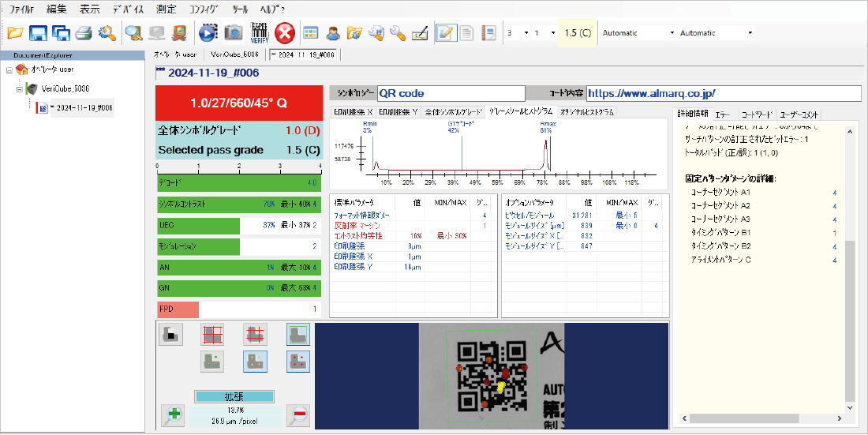The height and width of the screenshot is (435, 868).
Task: Switch to 印刷膨張 X tab
Action: click(x=354, y=112)
